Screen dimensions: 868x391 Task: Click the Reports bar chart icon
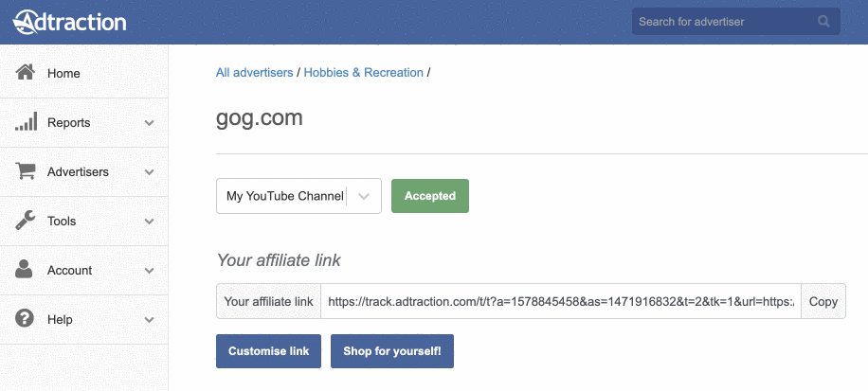[26, 121]
